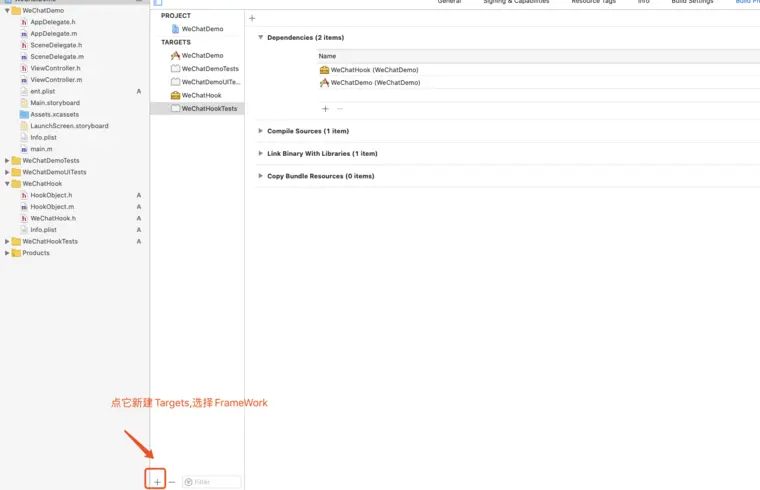The image size is (760, 490).
Task: Expand the Products group folder
Action: (x=7, y=253)
